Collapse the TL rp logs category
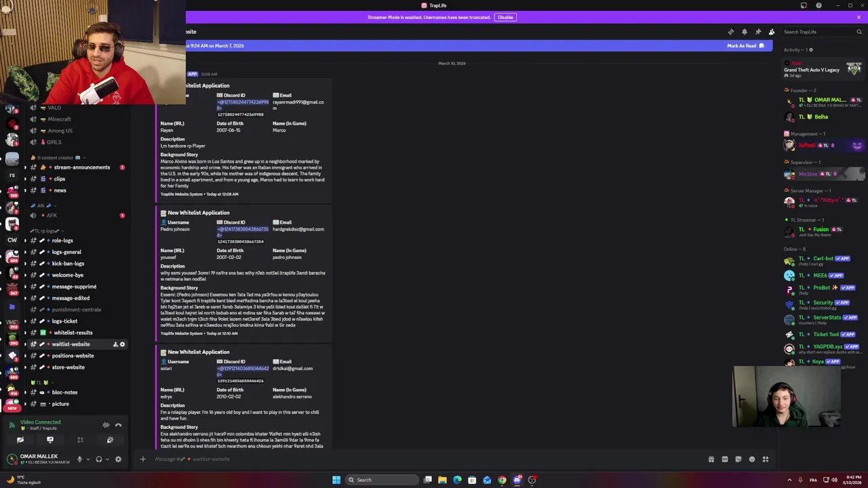Viewport: 868px width, 488px height. tap(46, 230)
